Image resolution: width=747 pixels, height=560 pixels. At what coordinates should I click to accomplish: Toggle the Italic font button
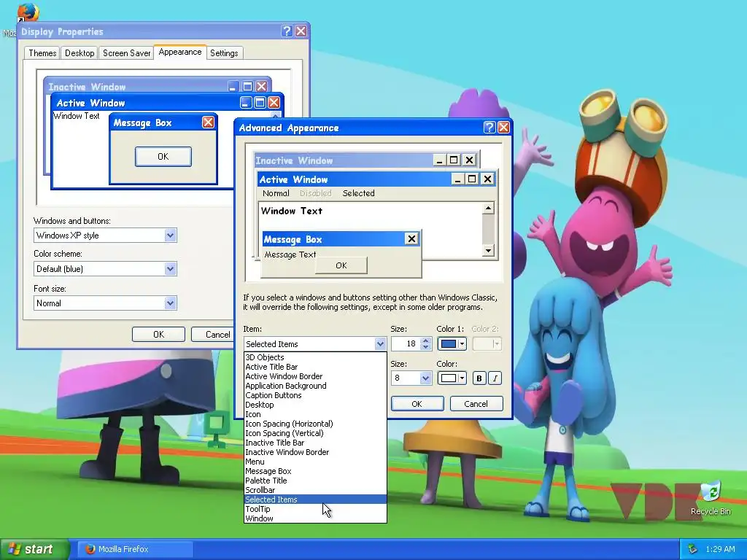point(495,378)
